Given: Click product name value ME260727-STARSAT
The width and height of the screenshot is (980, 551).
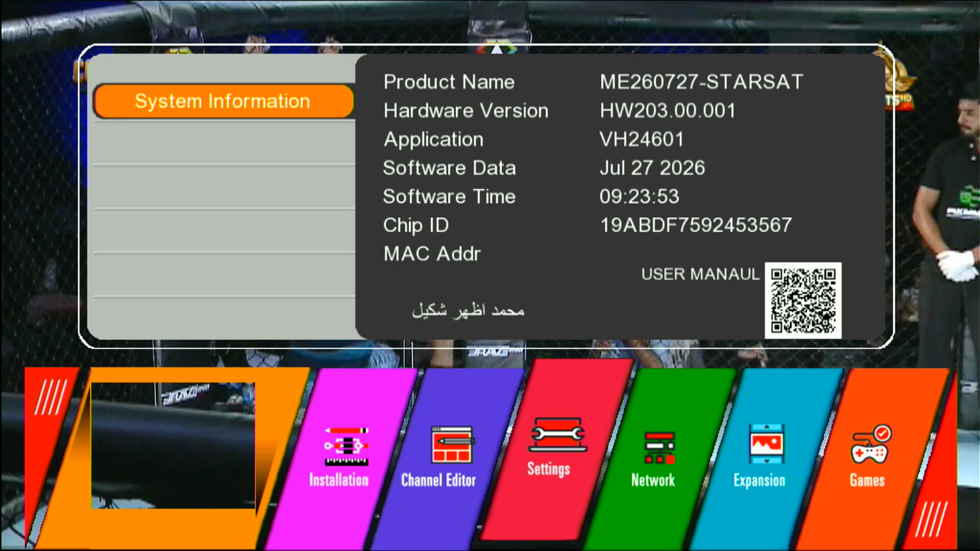Looking at the screenshot, I should [702, 82].
